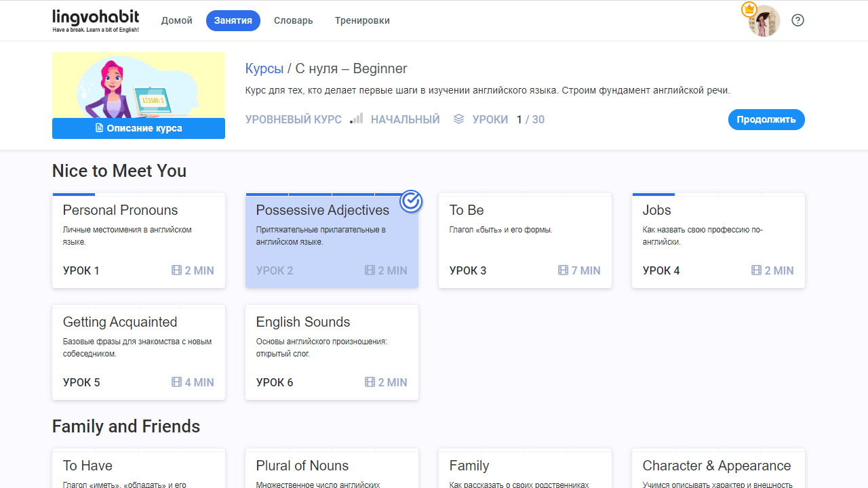Follow the Курсы breadcrumb link
The width and height of the screenshot is (868, 488).
coord(264,69)
